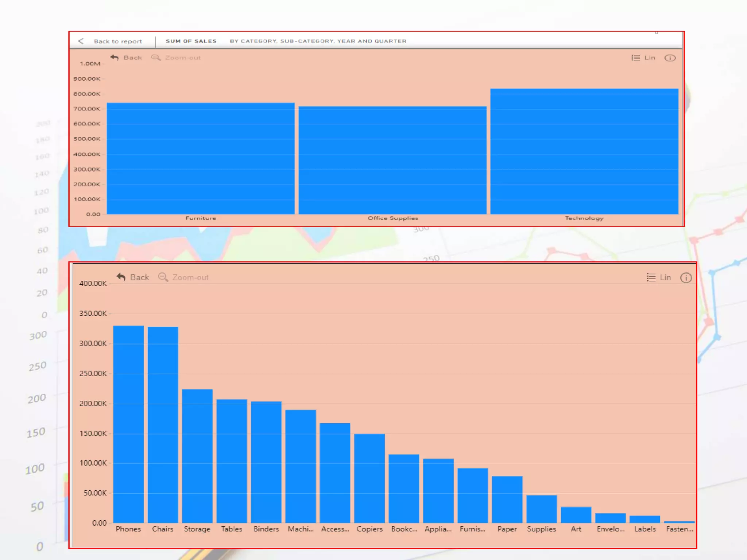Click info icon in top chart

[x=670, y=58]
